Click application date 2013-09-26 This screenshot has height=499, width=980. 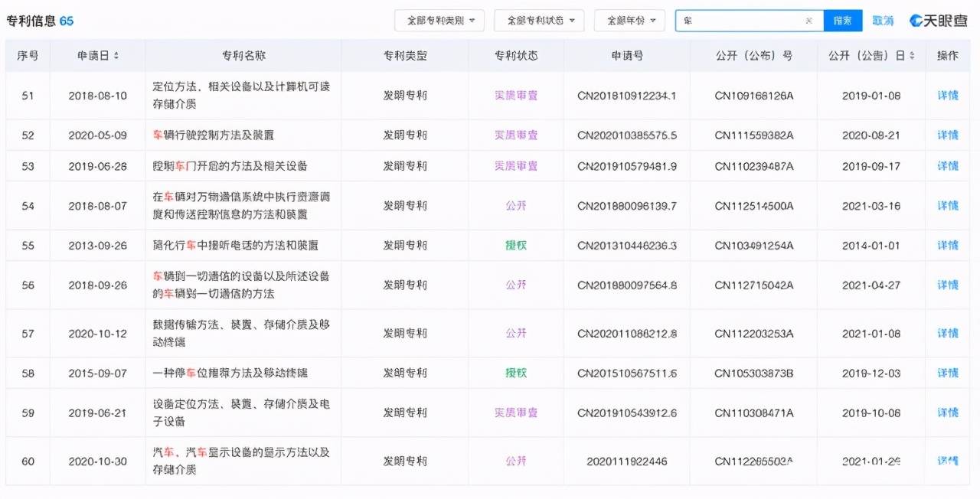tap(97, 246)
